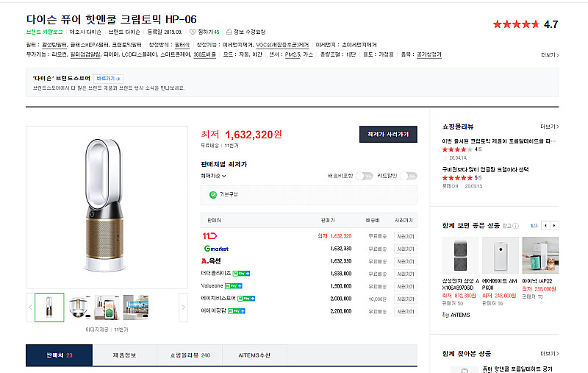
Task: Click 사러가기 in the 어데이징팜 row
Action: (x=406, y=311)
